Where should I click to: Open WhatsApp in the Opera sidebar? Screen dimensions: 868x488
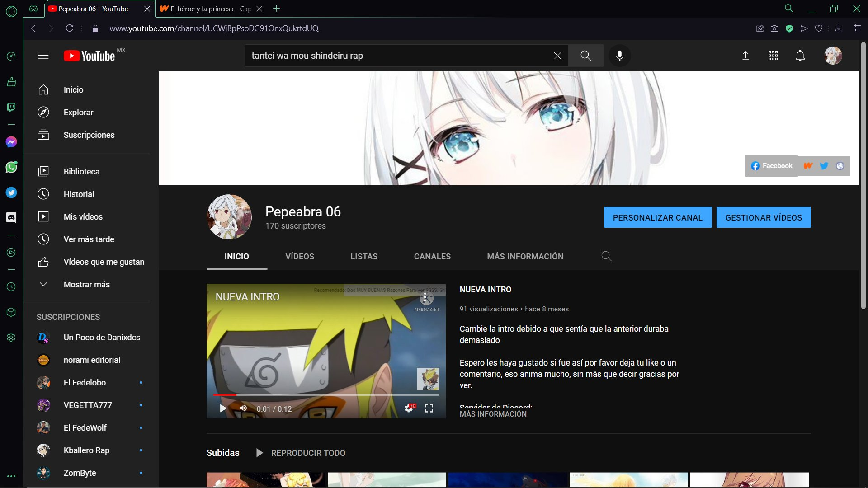(x=11, y=167)
